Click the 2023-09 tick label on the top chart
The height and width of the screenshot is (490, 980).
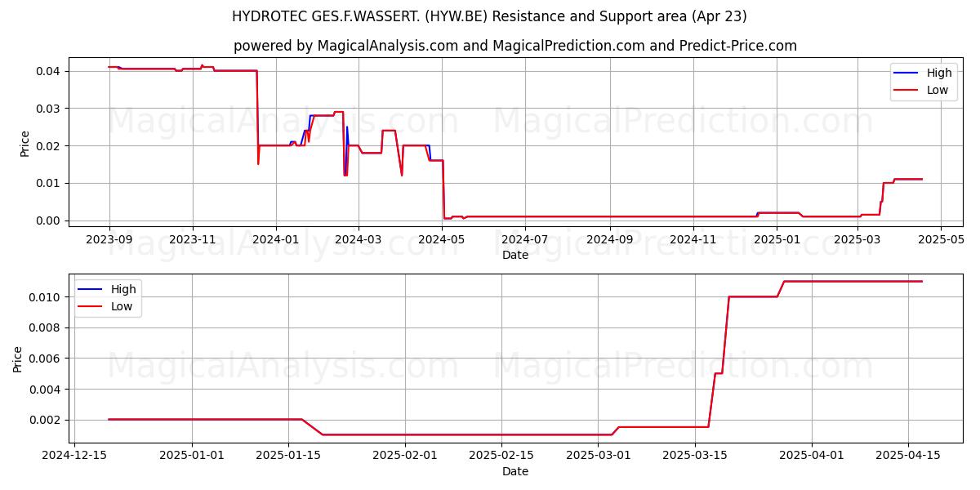point(109,239)
